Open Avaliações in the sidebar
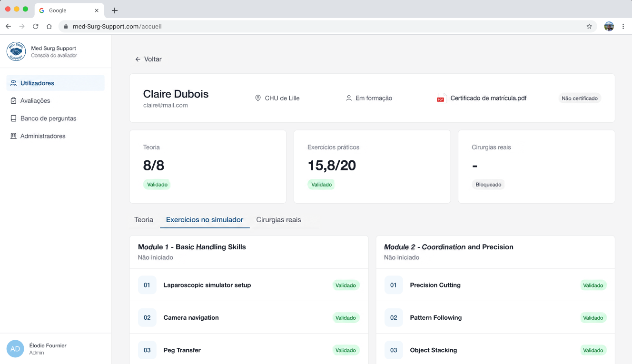Screen dimensions: 632x364 click(56, 101)
